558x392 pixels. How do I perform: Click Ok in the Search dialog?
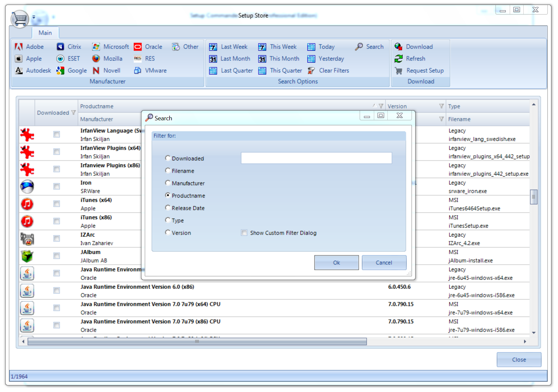click(337, 262)
